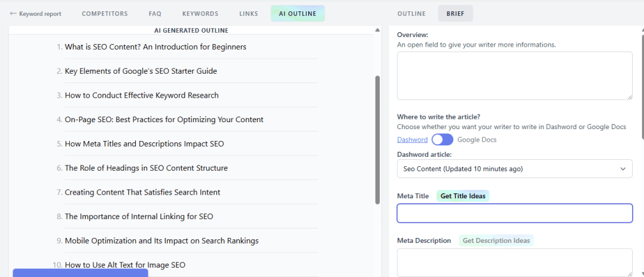This screenshot has width=644, height=277.
Task: Expand the Dashword article dropdown
Action: point(514,169)
